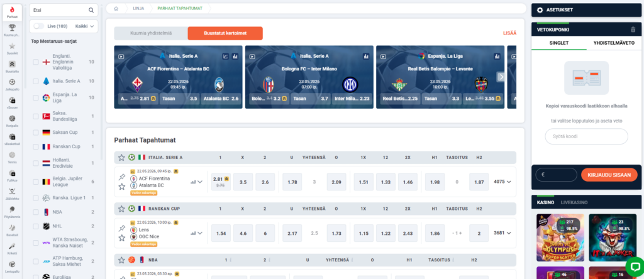Select draw odds 4.6 for Lens match
The height and width of the screenshot is (279, 644).
tap(243, 233)
